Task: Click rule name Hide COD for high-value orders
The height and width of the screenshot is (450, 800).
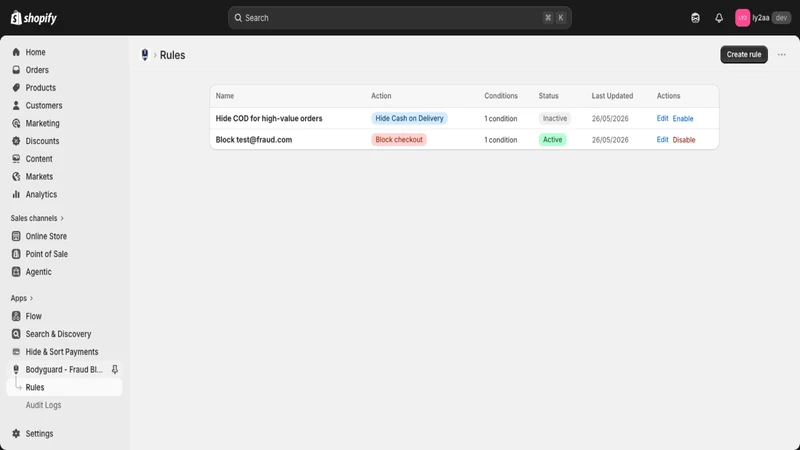Action: coord(269,118)
